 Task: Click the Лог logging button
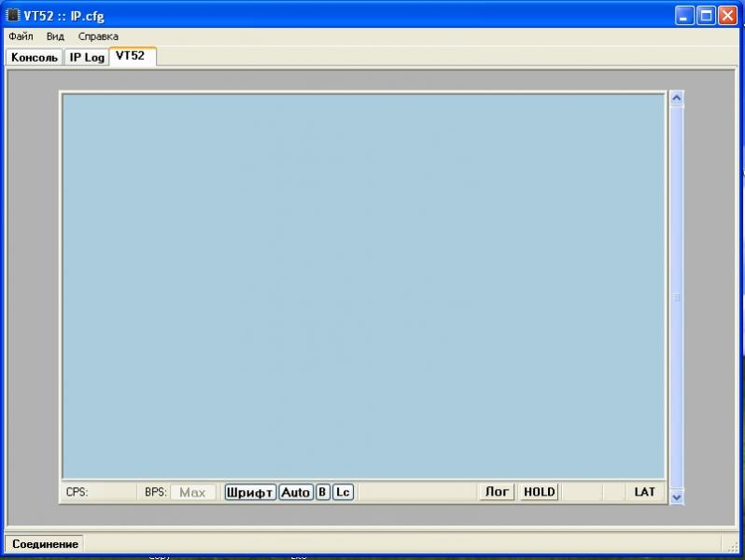[x=497, y=492]
